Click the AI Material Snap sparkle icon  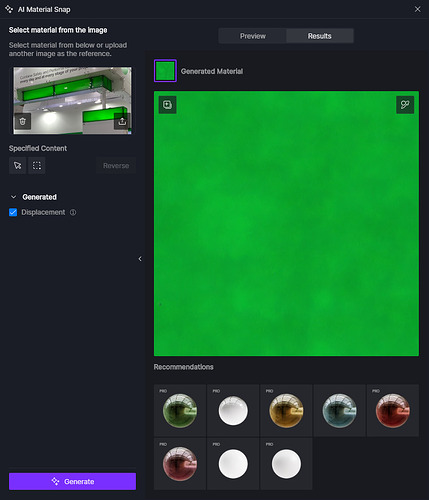coord(9,9)
